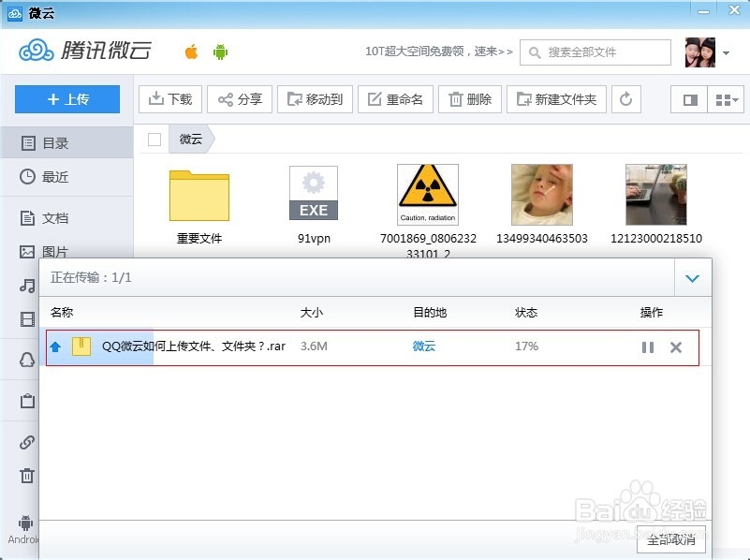The image size is (750, 560).
Task: Select the 91vpn EXE file
Action: point(314,206)
